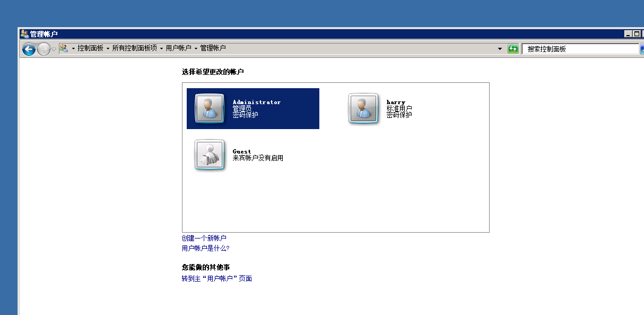Select 管理帐户 in the breadcrumb
This screenshot has height=315, width=644.
(213, 48)
